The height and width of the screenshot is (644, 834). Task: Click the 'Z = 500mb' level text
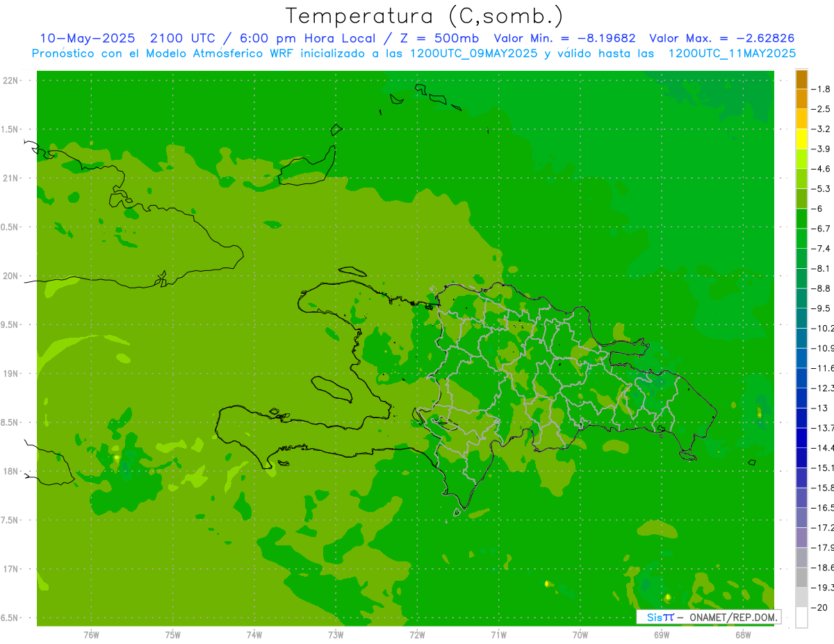[x=441, y=38]
